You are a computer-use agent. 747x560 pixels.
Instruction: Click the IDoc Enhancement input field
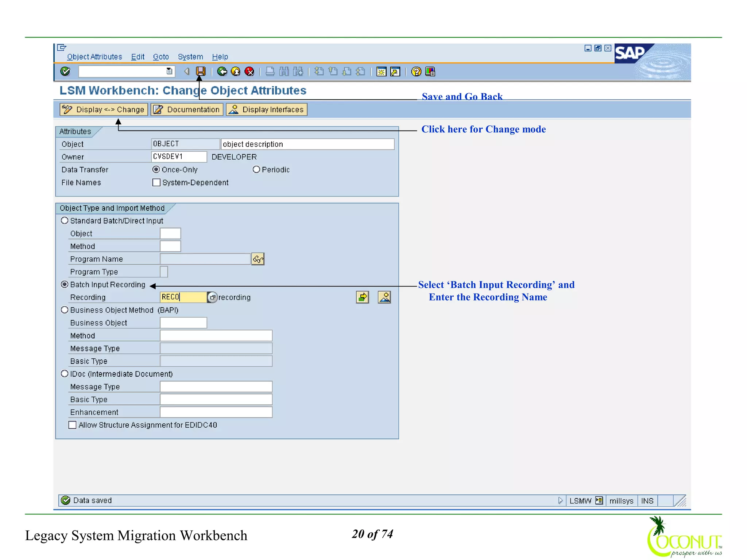tap(216, 412)
